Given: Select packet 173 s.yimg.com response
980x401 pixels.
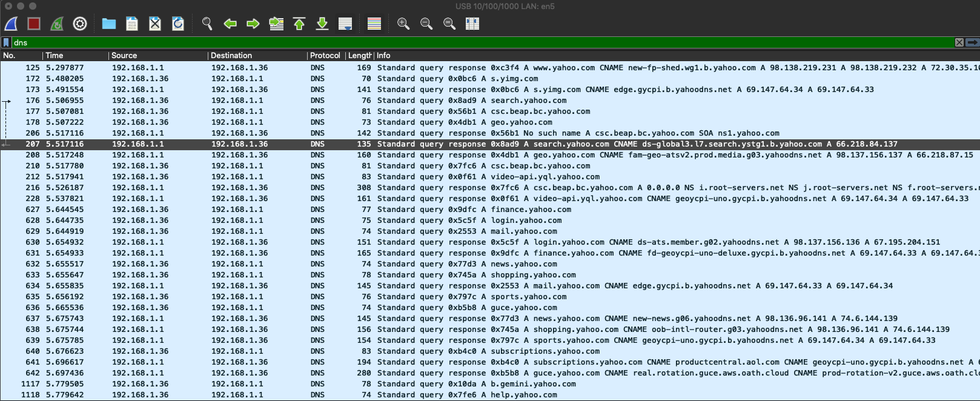Looking at the screenshot, I should click(490, 90).
